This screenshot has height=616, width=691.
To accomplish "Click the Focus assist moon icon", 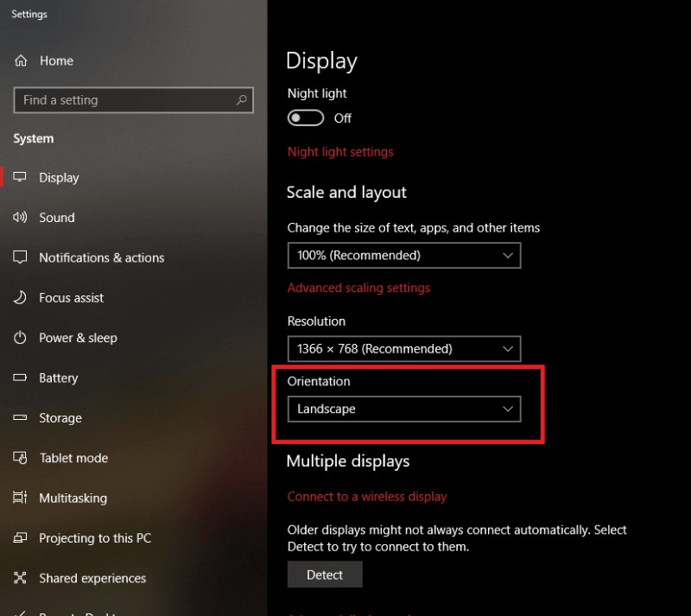I will (20, 297).
